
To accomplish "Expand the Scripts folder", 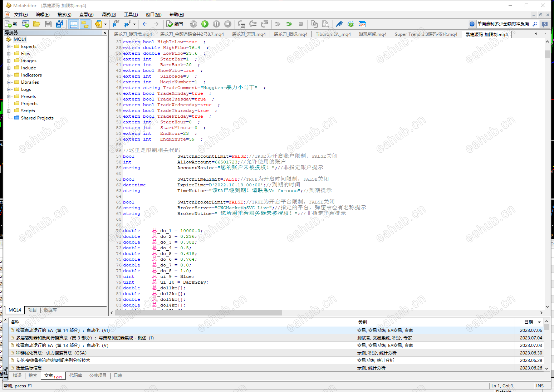I will coord(9,111).
